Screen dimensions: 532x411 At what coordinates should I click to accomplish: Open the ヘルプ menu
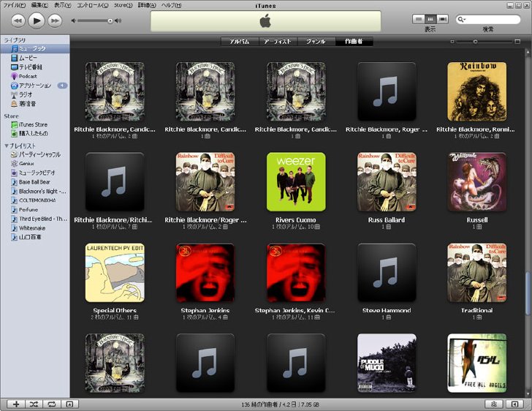pos(171,5)
